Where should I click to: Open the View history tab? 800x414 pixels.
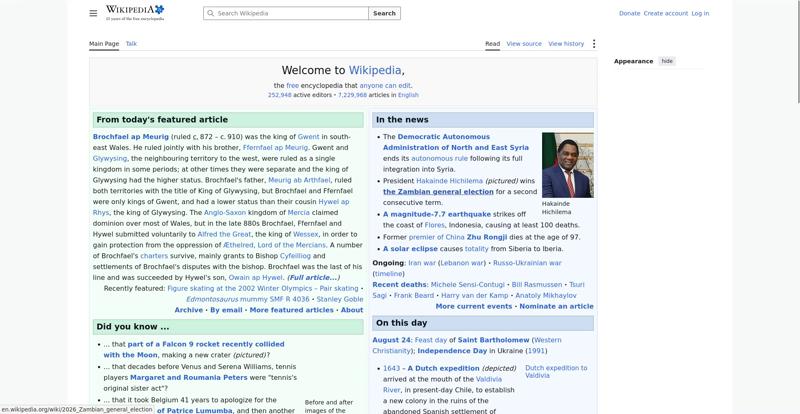click(x=566, y=44)
